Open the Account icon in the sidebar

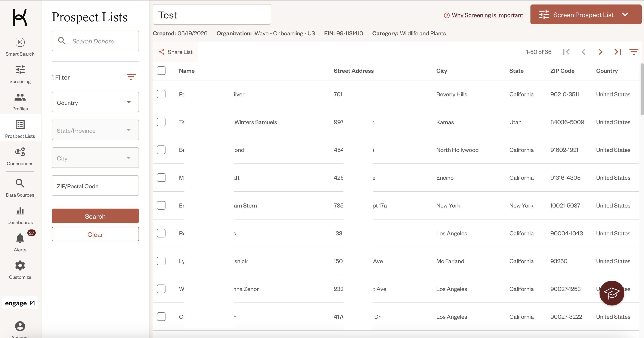point(20,326)
